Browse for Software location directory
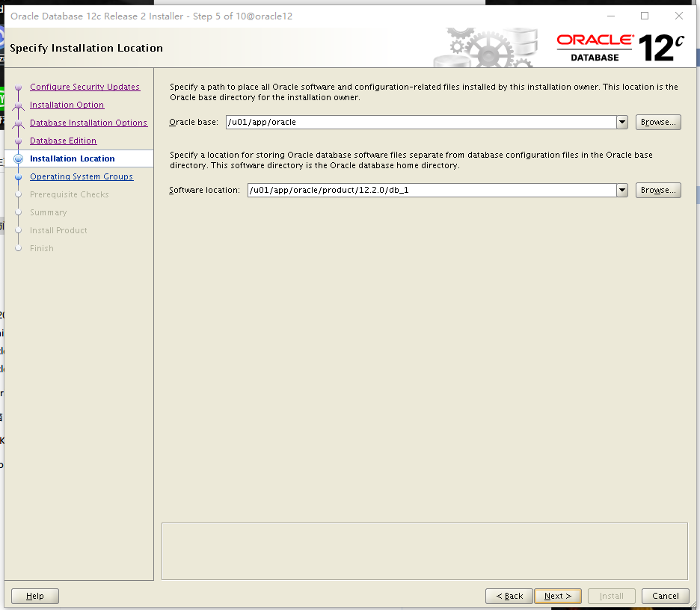 (658, 190)
